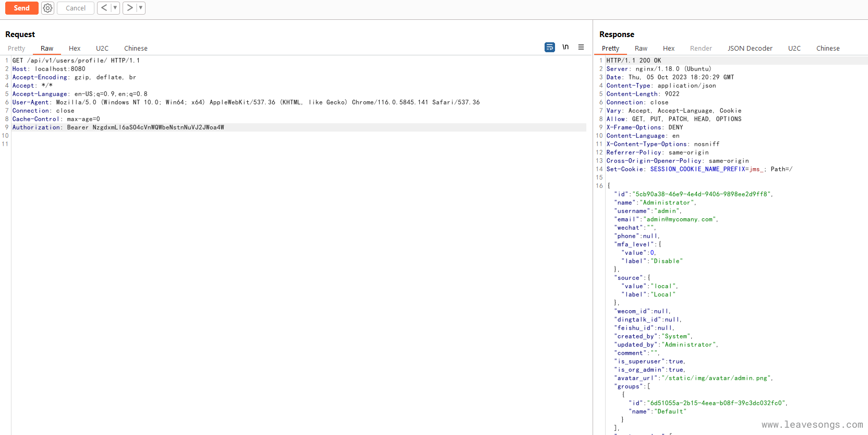Open the request Chinese tab

click(x=136, y=49)
